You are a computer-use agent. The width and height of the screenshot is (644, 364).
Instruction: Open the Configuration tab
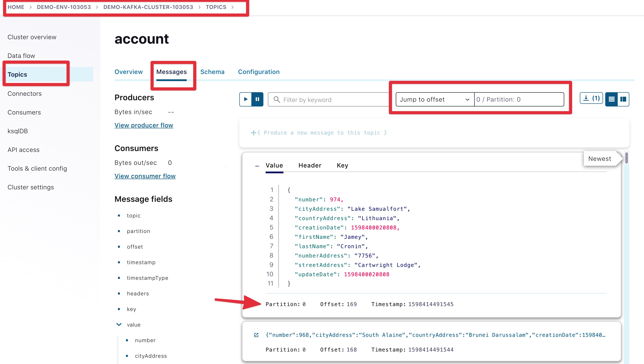click(258, 72)
